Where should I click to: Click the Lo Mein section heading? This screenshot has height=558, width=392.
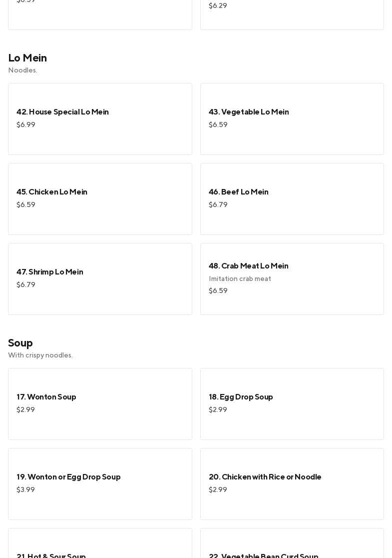(27, 58)
